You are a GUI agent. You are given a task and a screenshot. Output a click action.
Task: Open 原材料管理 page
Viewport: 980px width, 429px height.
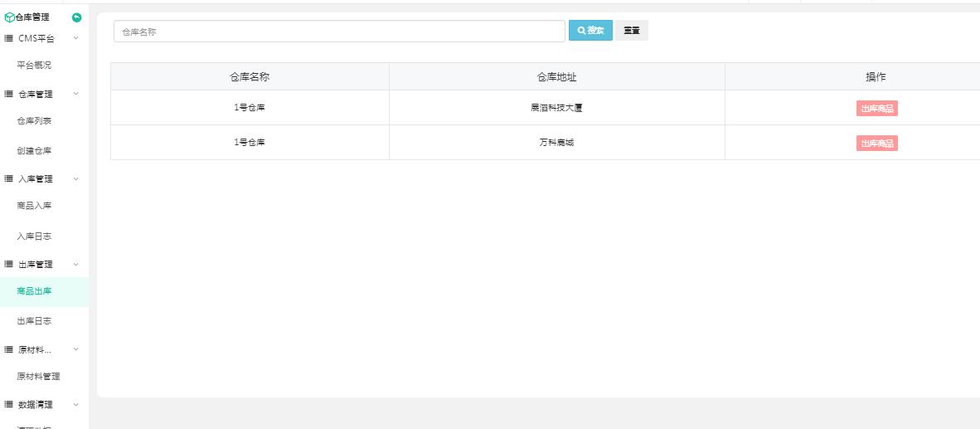(39, 377)
